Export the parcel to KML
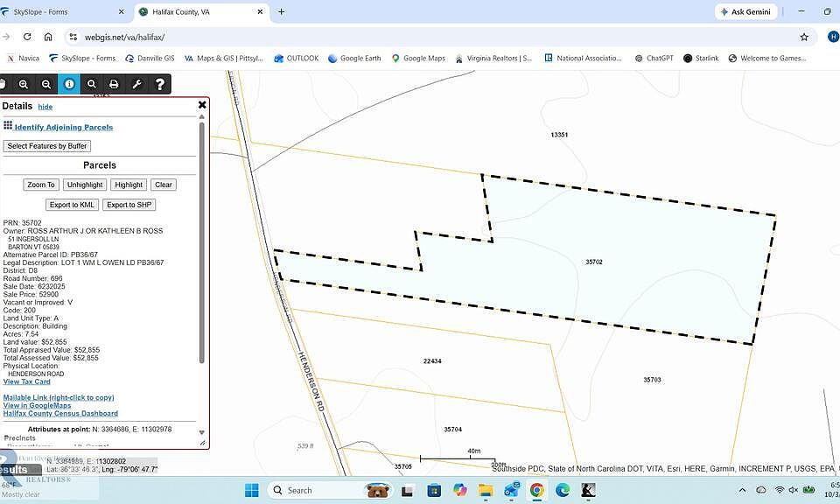The image size is (840, 504). coord(72,205)
